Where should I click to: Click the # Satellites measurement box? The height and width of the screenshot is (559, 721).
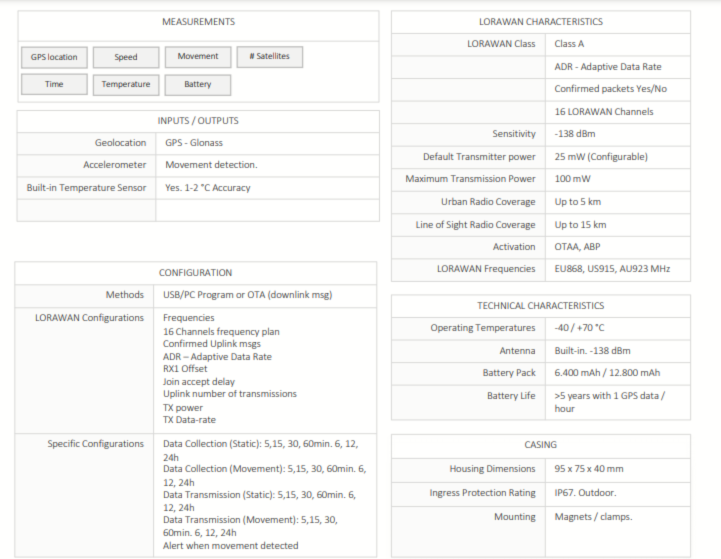(270, 57)
